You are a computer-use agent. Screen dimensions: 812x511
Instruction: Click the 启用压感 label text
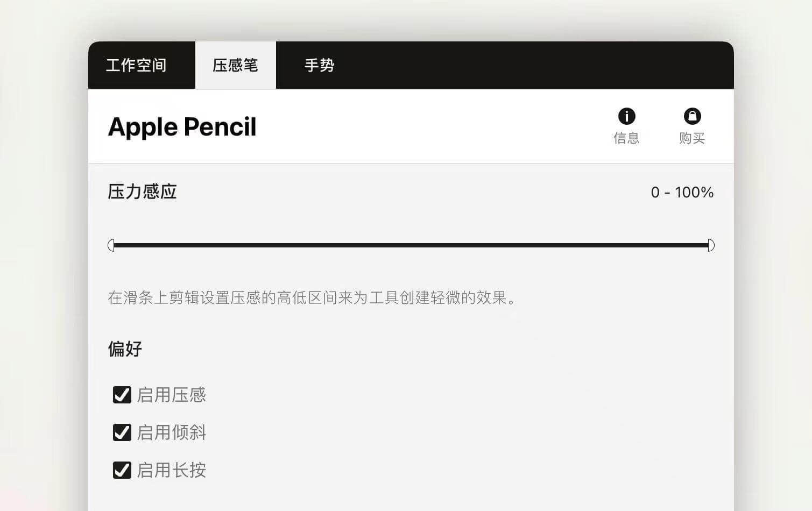pyautogui.click(x=172, y=395)
